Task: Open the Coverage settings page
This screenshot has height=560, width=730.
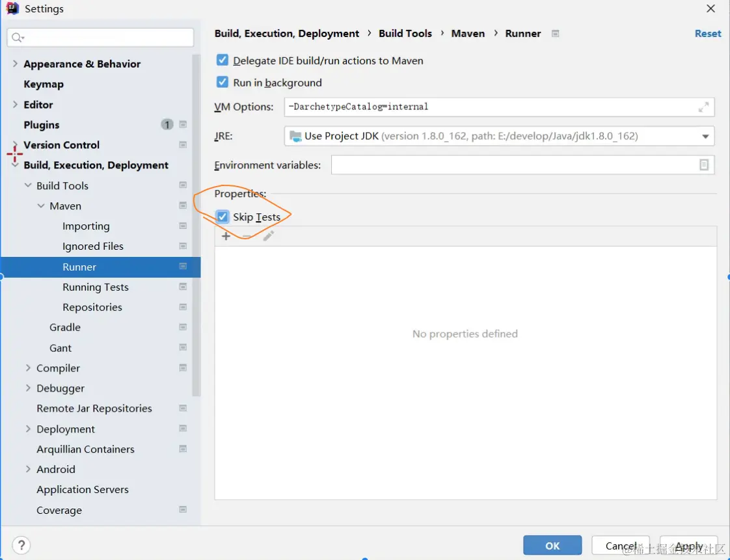Action: point(59,510)
